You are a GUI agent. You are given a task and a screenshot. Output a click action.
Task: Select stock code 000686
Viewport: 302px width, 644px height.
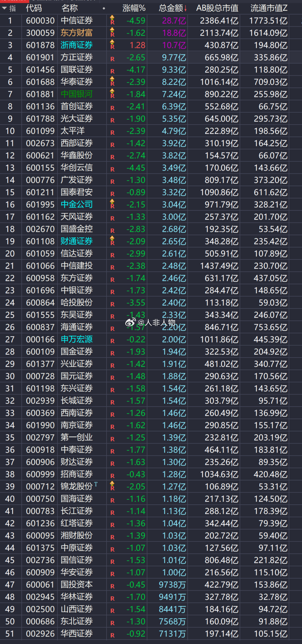coord(40,622)
